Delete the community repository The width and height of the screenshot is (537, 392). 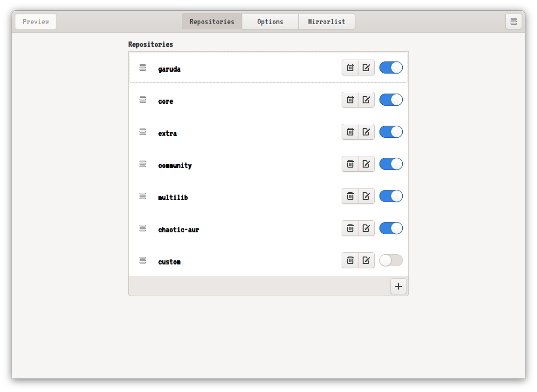point(350,164)
